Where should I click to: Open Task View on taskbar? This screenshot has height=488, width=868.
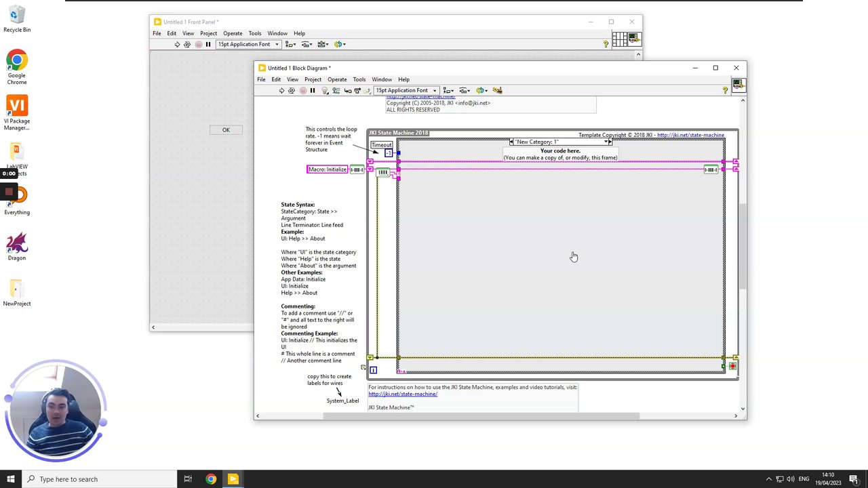pos(188,479)
